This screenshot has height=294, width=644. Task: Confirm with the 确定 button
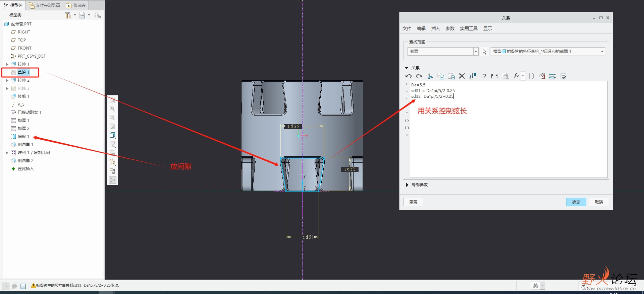576,202
